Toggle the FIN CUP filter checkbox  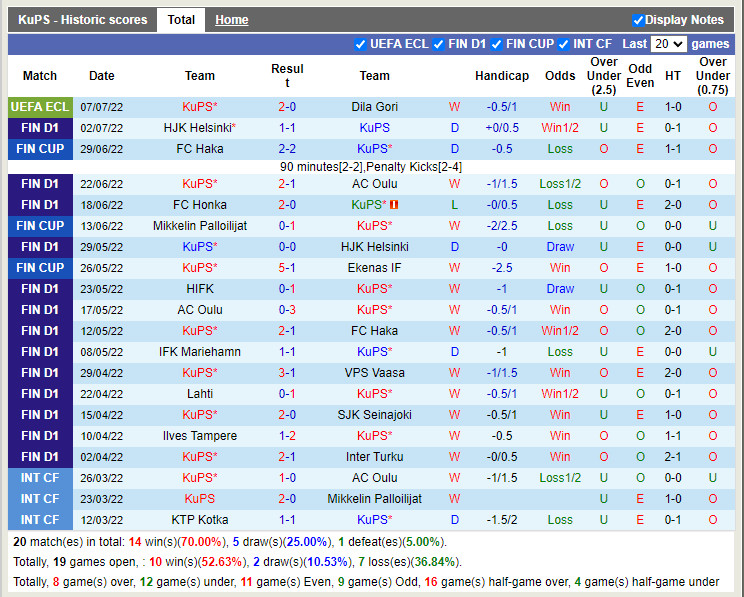point(496,44)
